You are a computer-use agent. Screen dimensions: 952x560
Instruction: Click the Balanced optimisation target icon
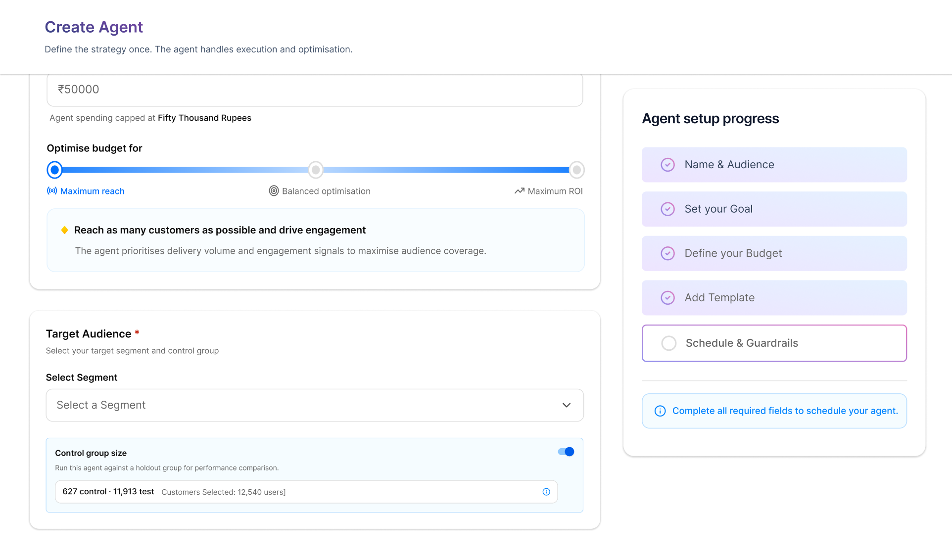click(274, 191)
